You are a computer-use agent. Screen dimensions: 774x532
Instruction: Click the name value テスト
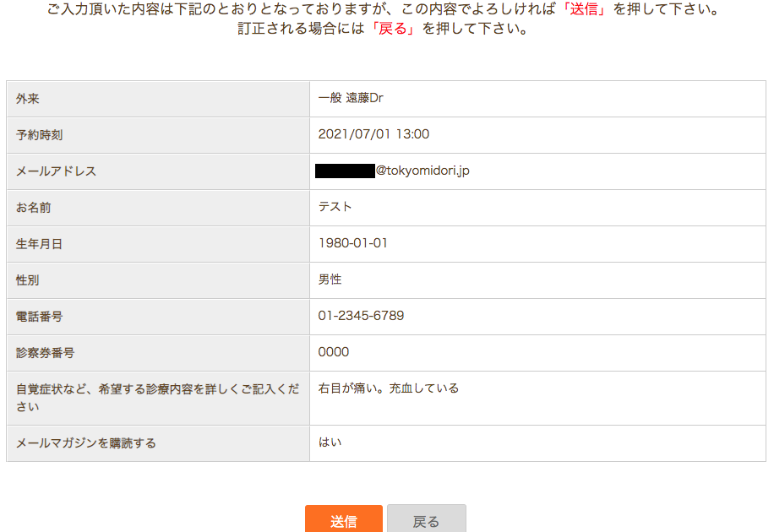[335, 207]
